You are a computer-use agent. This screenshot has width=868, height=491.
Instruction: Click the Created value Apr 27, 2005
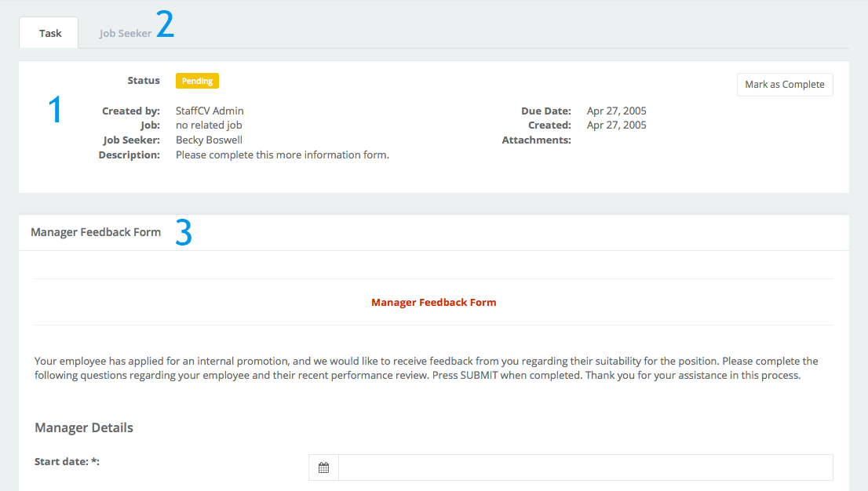coord(617,125)
